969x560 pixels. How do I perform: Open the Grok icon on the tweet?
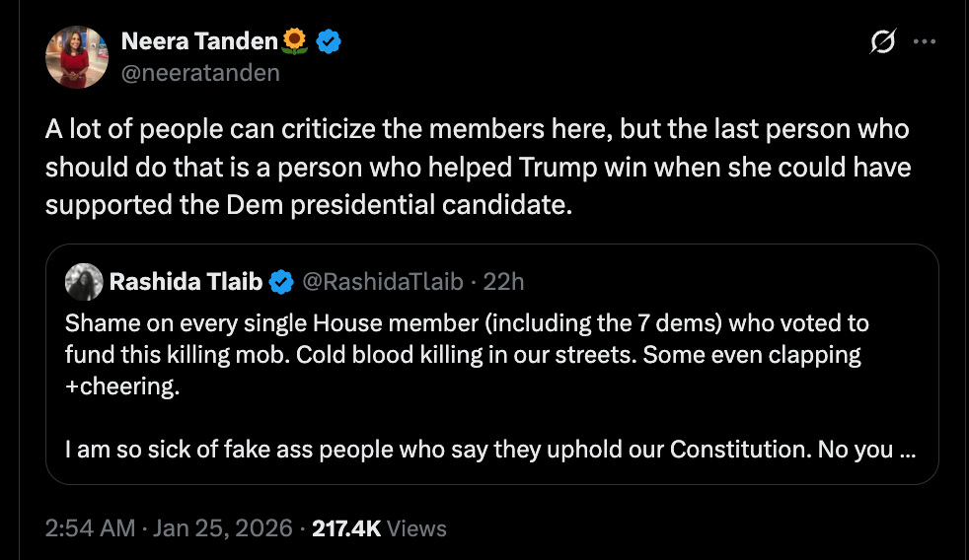[881, 41]
